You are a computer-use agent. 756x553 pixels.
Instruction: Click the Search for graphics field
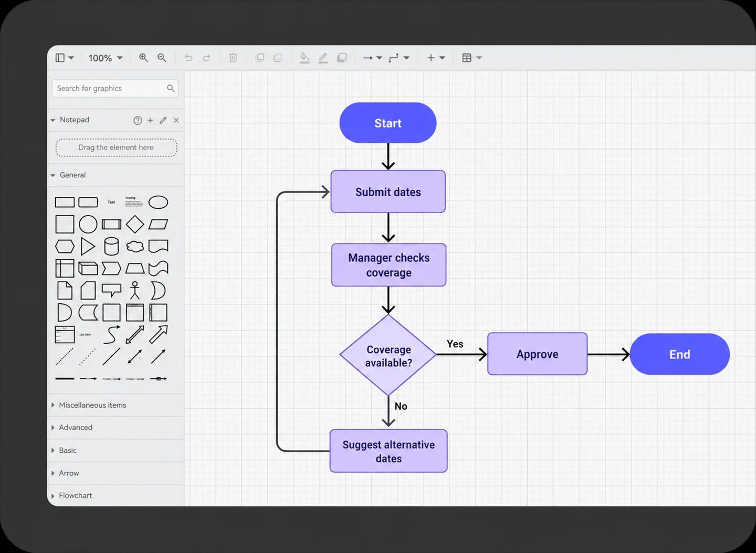(115, 88)
